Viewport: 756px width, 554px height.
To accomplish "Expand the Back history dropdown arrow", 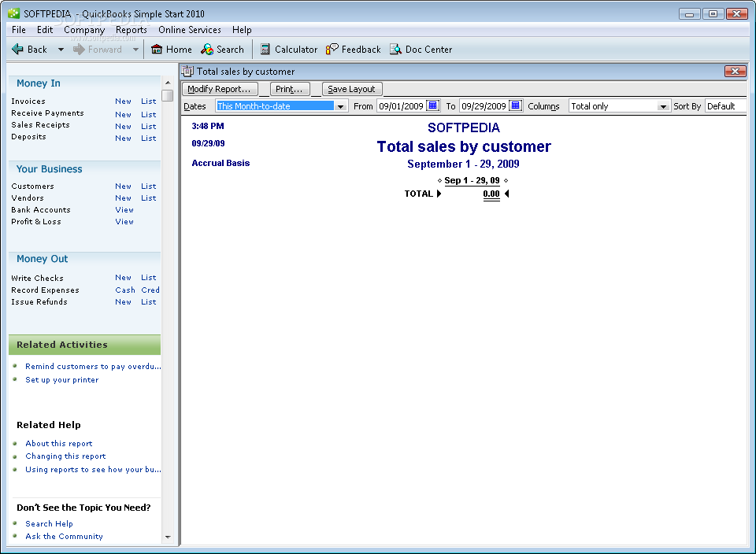I will click(x=61, y=49).
